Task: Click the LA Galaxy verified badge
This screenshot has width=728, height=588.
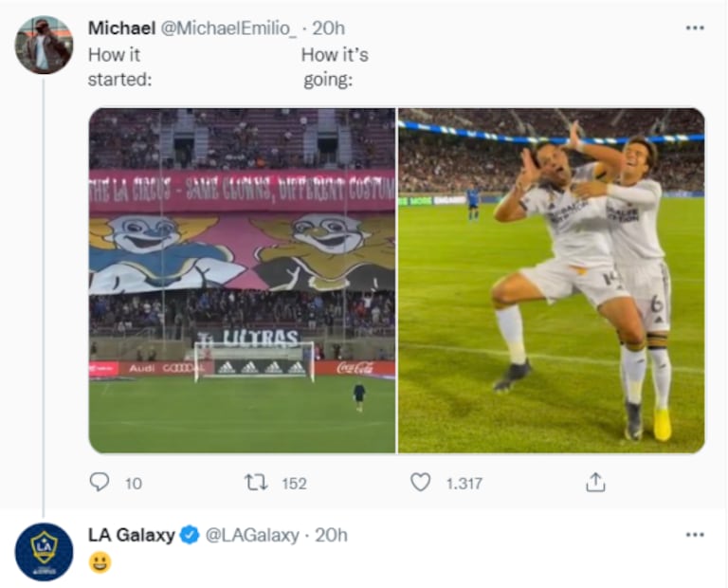Action: [189, 535]
